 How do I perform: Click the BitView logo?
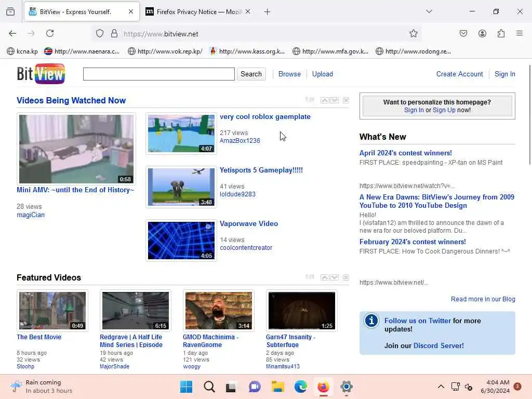[41, 74]
